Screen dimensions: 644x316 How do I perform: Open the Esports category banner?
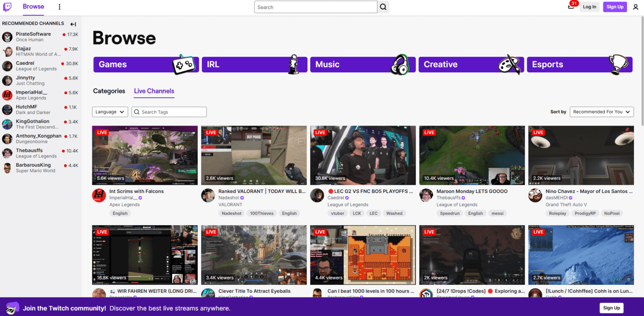coord(579,64)
